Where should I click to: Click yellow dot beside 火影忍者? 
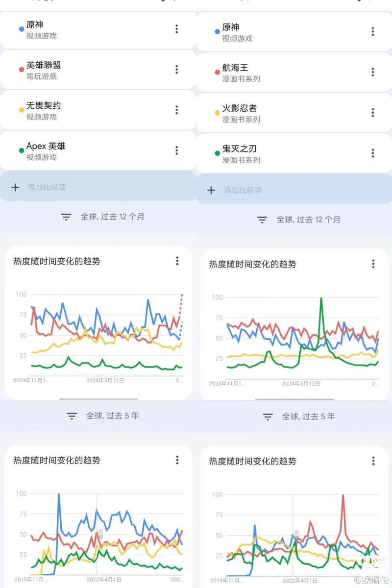[217, 113]
